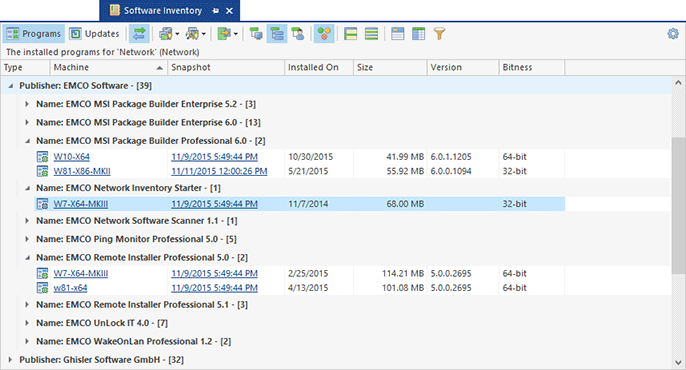The width and height of the screenshot is (686, 370).
Task: Switch to the Programs view
Action: point(34,34)
